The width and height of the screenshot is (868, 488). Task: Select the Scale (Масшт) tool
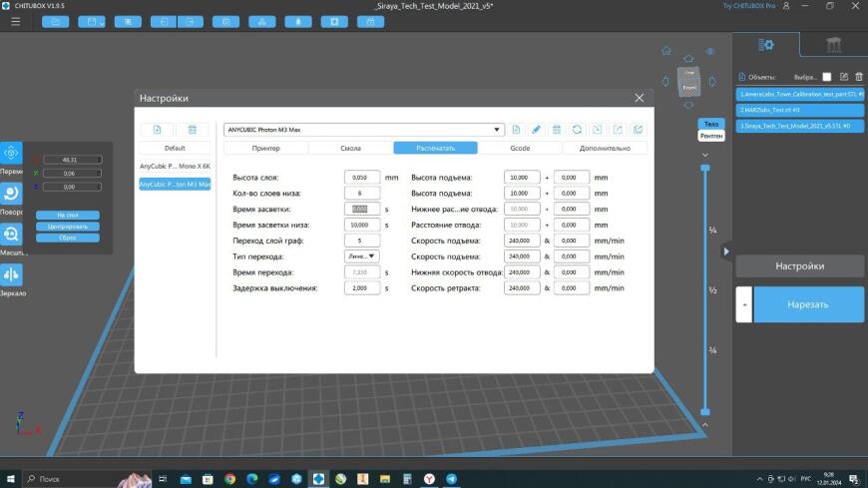tap(11, 235)
